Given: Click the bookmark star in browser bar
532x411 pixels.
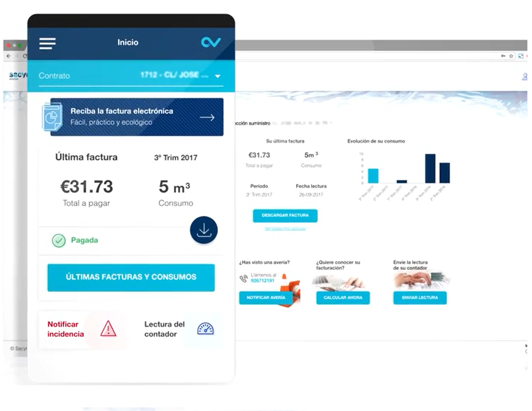Looking at the screenshot, I should pyautogui.click(x=511, y=56).
